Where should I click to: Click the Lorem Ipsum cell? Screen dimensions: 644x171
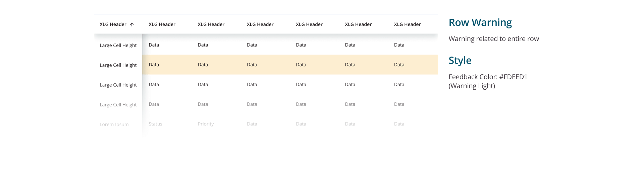(114, 124)
